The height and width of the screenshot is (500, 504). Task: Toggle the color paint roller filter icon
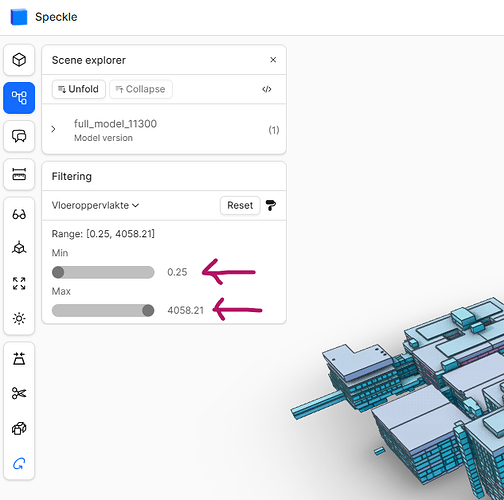(271, 205)
